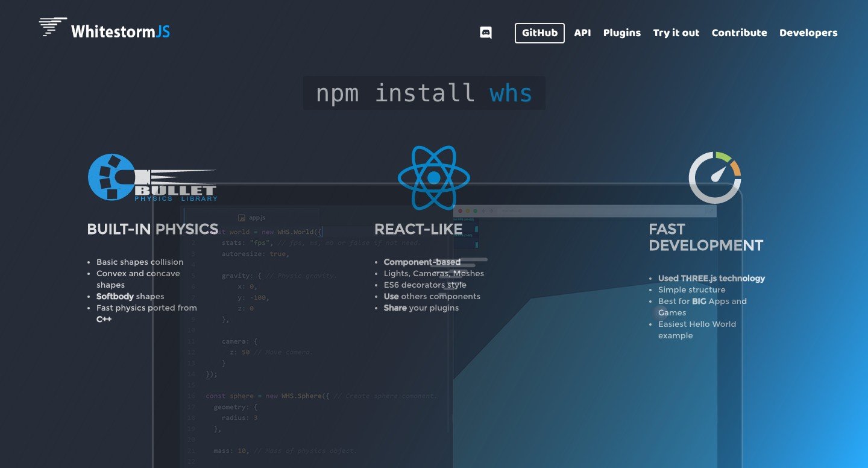Click the browser back arrow in the mockup

click(x=484, y=211)
